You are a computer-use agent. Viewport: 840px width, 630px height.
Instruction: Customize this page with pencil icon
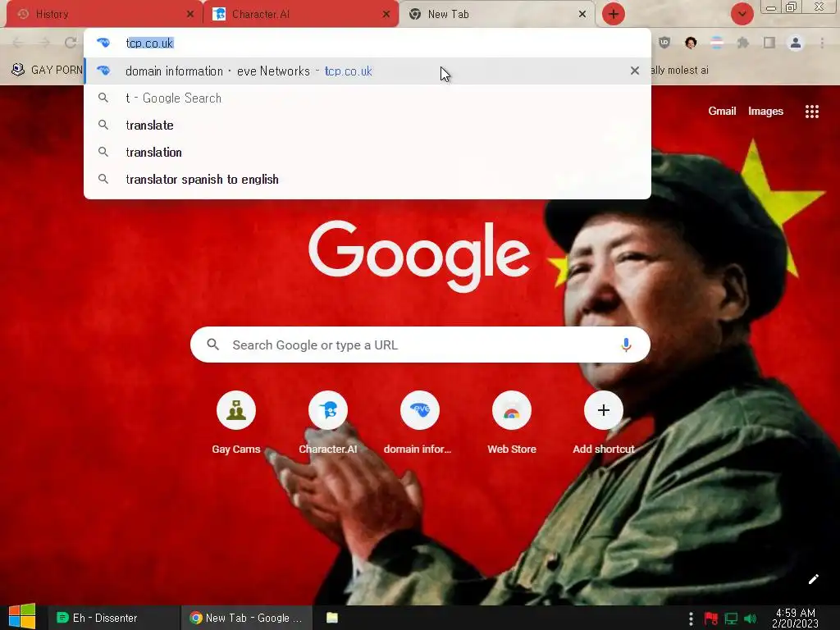click(813, 579)
